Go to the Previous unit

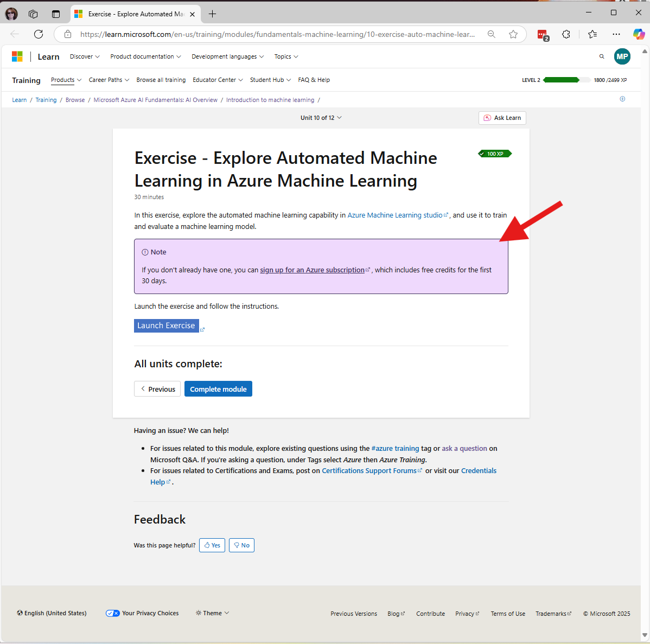[x=157, y=388]
